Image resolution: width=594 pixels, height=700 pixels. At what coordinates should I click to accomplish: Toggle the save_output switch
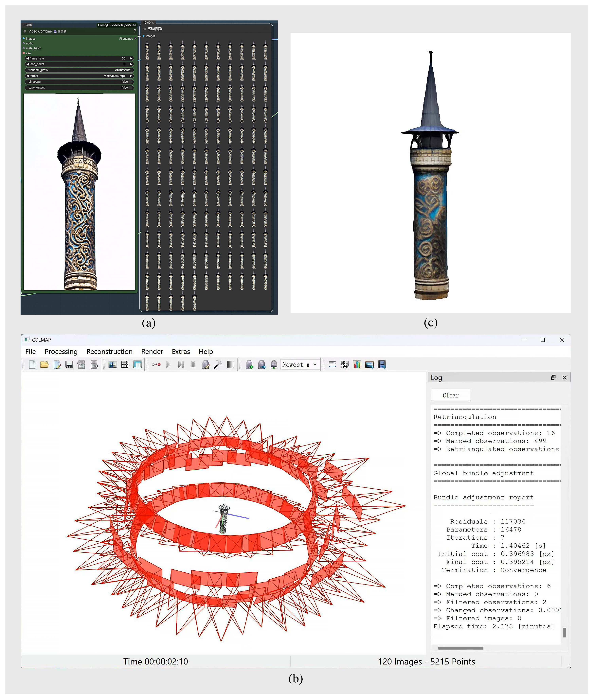click(130, 87)
